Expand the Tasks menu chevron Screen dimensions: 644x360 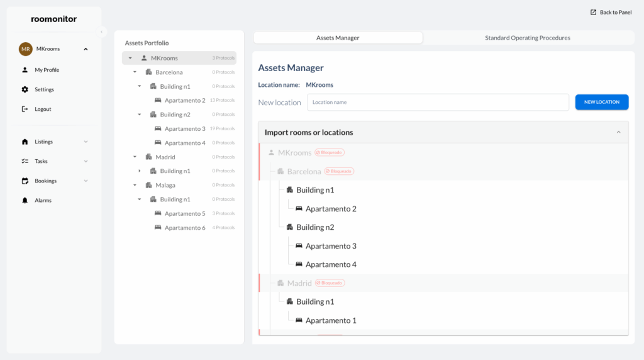click(x=86, y=161)
